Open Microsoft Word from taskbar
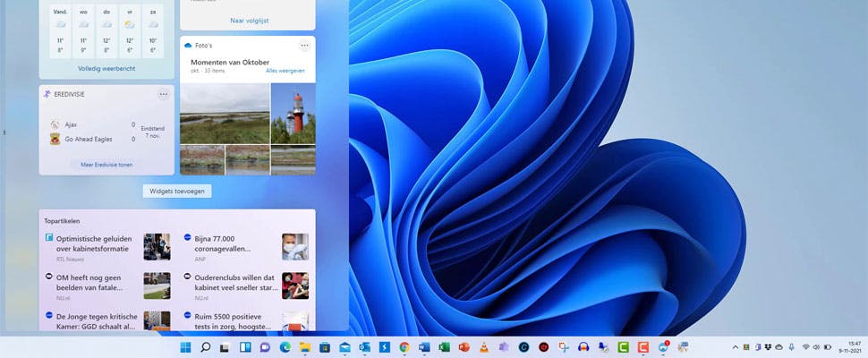Image resolution: width=868 pixels, height=358 pixels. click(424, 347)
